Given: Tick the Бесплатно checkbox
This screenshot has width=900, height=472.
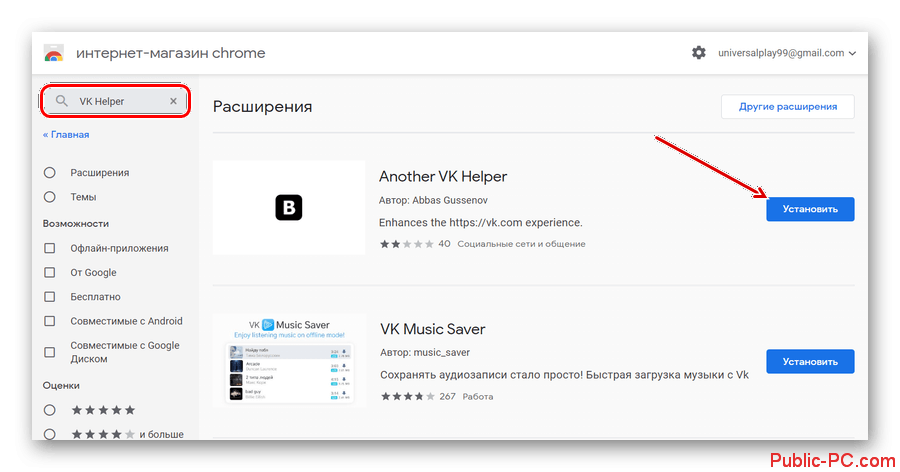Looking at the screenshot, I should point(50,297).
